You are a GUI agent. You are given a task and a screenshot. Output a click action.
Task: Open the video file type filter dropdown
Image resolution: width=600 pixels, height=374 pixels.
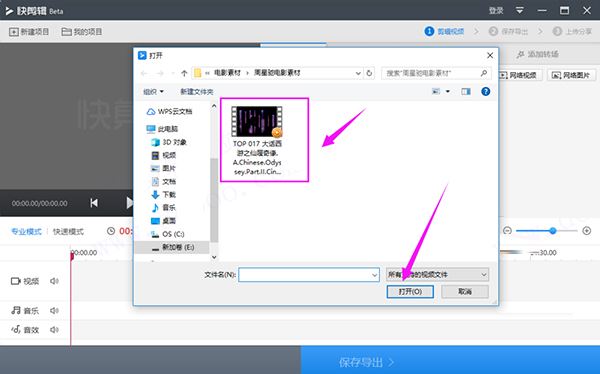click(x=437, y=274)
